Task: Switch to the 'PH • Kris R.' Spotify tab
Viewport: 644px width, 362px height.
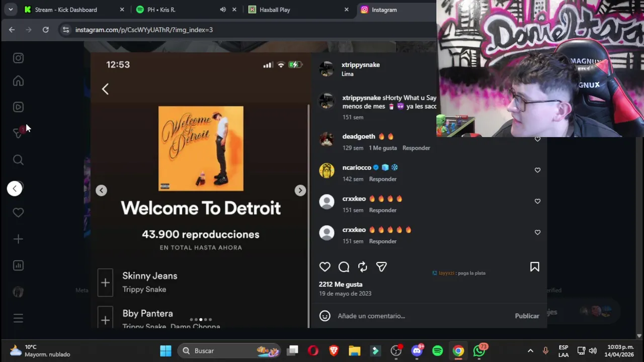Action: pyautogui.click(x=162, y=10)
